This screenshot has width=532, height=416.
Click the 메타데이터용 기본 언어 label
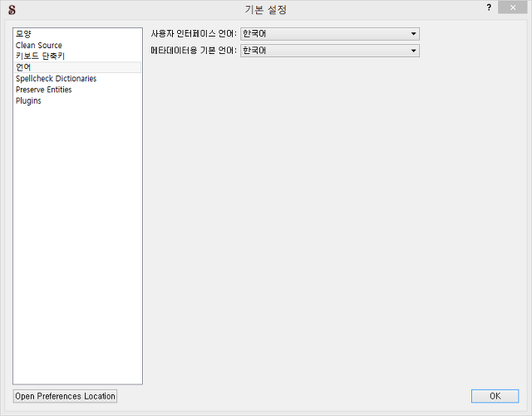point(194,50)
